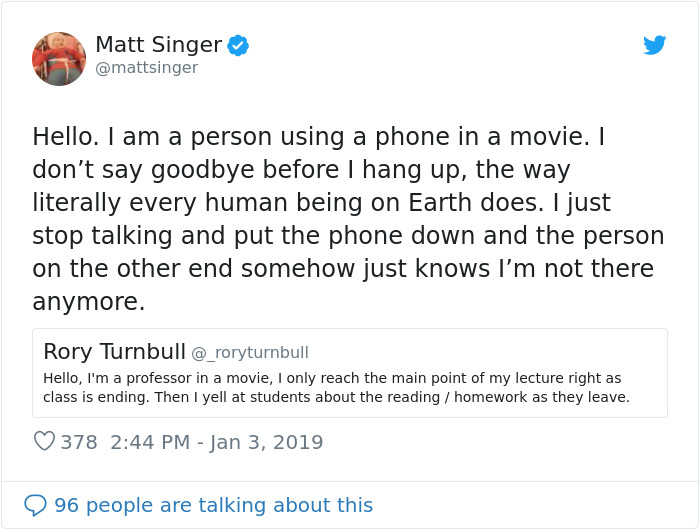700x530 pixels.
Task: Click the 378 likes count
Action: 79,442
